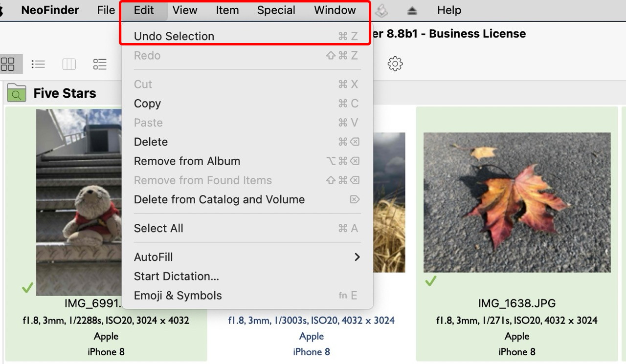Switch to the column view

click(69, 64)
